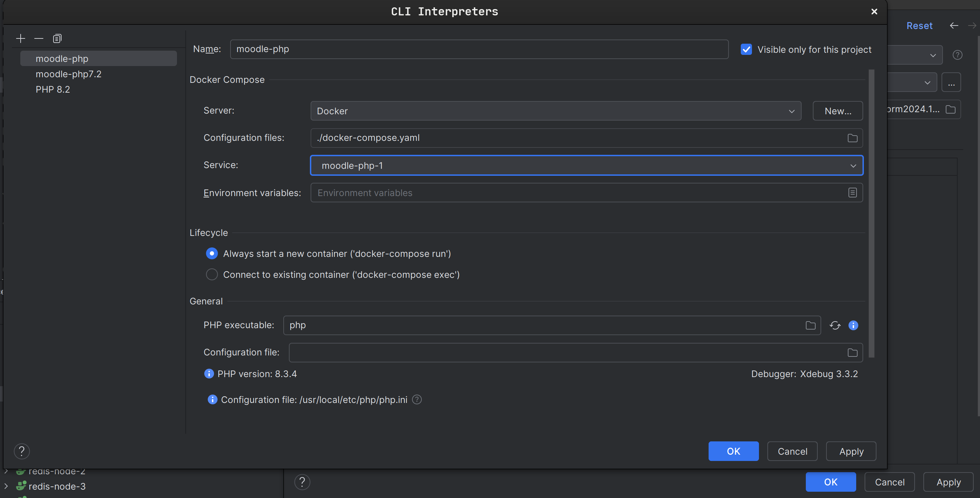This screenshot has width=980, height=498.
Task: Expand the Service dropdown moodle-php-1
Action: (586, 165)
